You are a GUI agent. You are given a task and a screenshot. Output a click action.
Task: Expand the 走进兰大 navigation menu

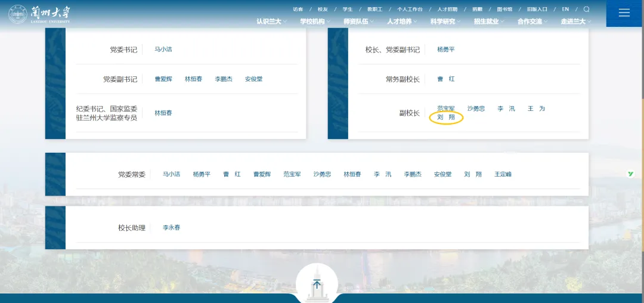click(x=576, y=21)
